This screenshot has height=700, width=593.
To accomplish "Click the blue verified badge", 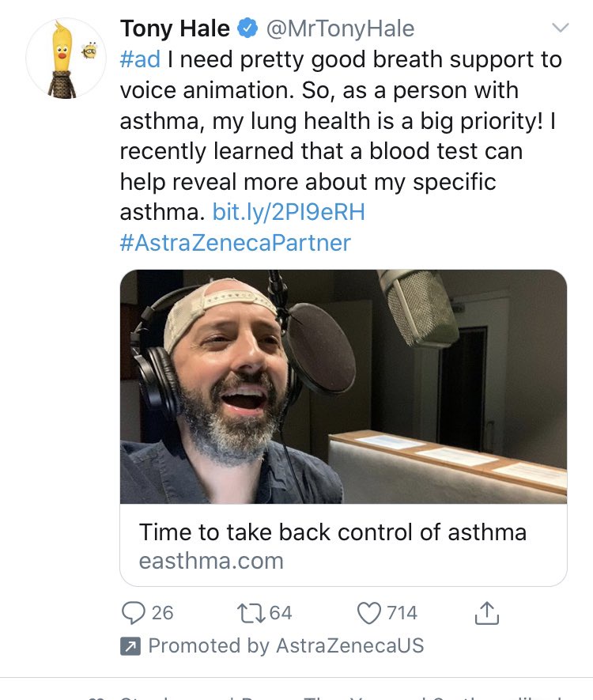I will click(x=247, y=29).
